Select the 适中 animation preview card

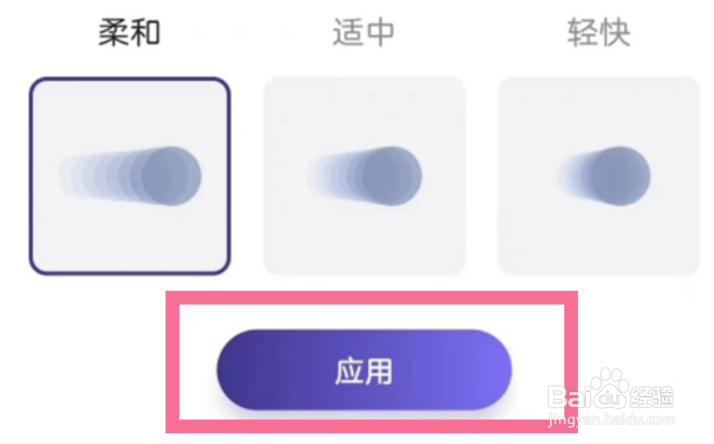pyautogui.click(x=364, y=176)
